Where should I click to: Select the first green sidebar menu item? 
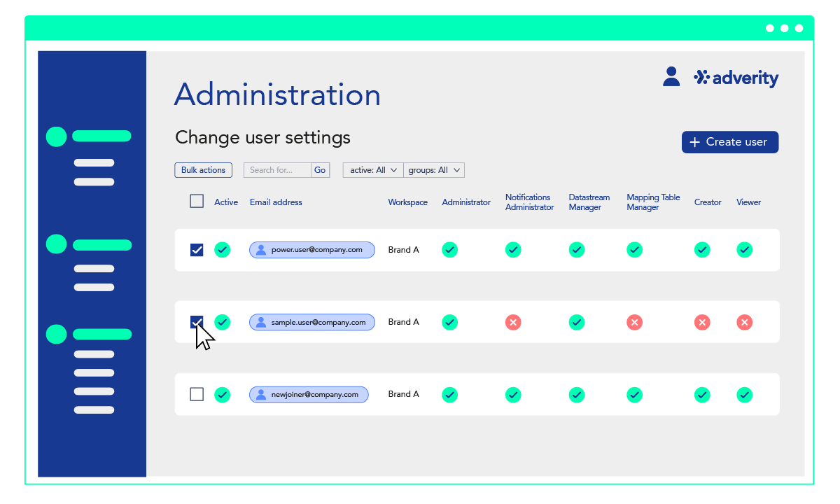[x=101, y=136]
